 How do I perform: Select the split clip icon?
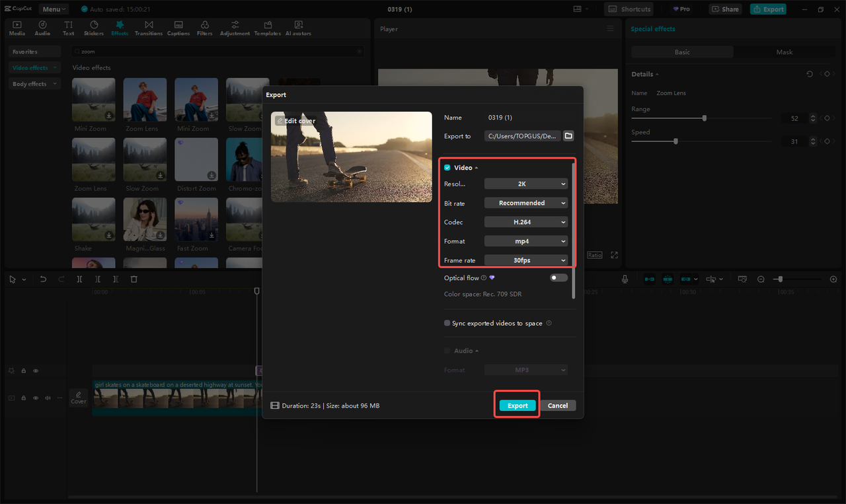click(79, 279)
